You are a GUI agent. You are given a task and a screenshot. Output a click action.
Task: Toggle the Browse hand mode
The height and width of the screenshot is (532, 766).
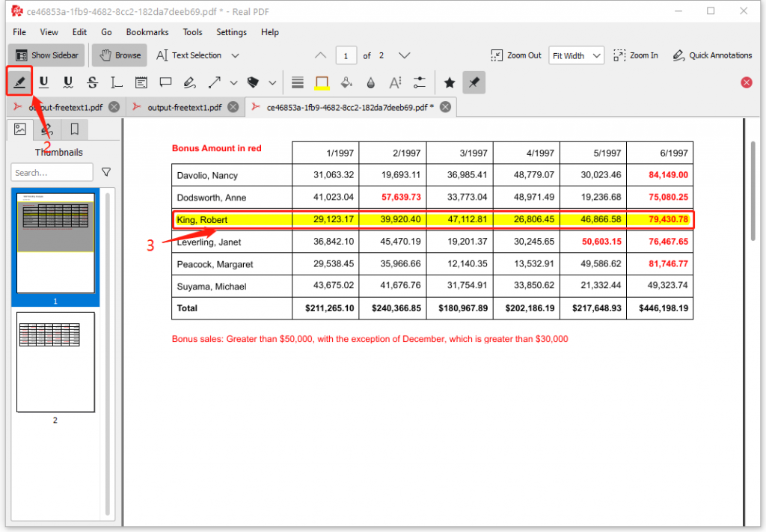pos(120,55)
